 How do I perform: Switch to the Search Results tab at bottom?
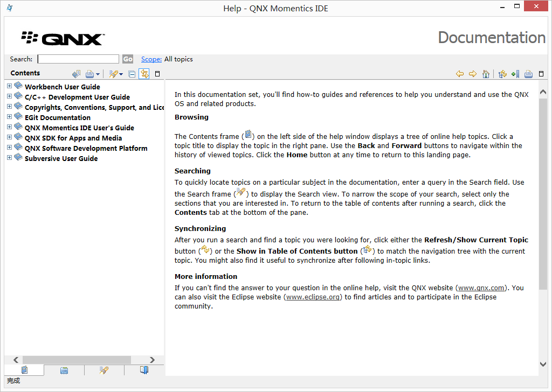click(104, 370)
